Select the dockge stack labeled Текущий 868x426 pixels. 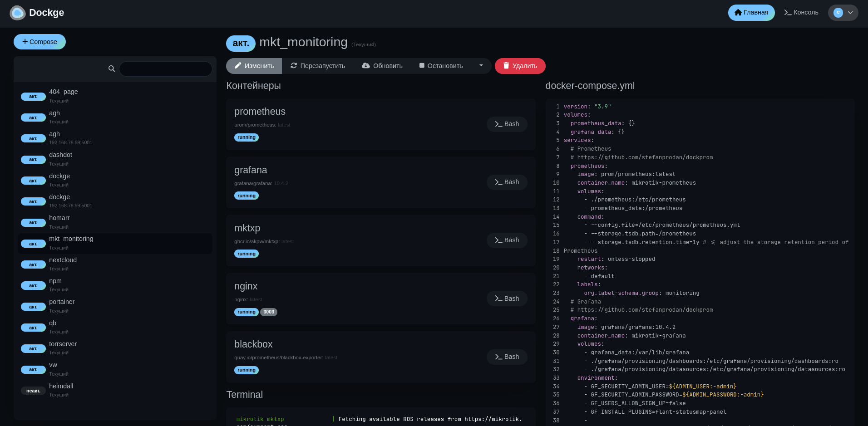click(x=115, y=180)
